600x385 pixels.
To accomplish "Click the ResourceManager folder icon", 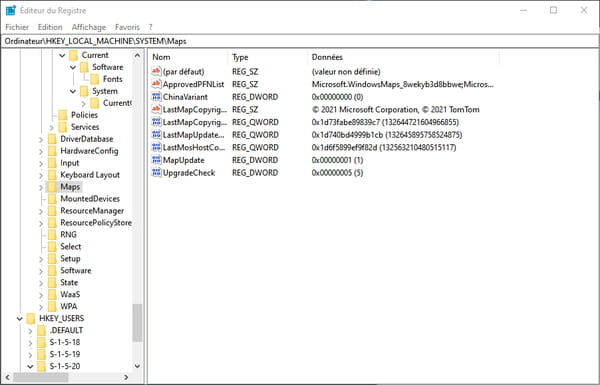I will (52, 210).
